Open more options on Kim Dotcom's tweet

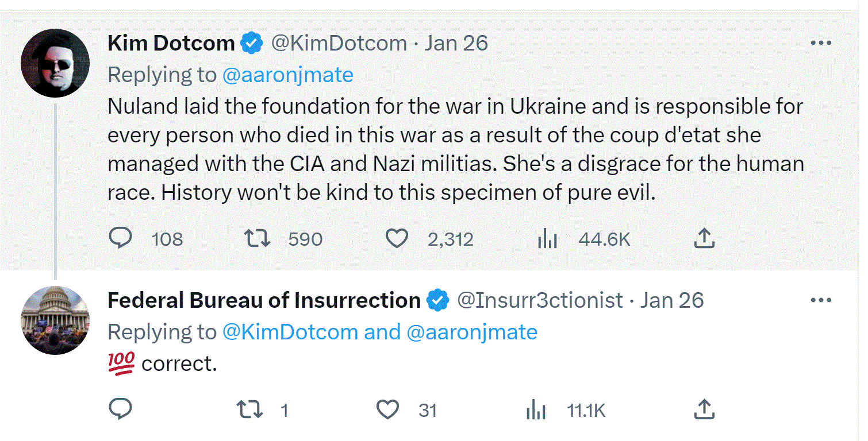coord(821,43)
